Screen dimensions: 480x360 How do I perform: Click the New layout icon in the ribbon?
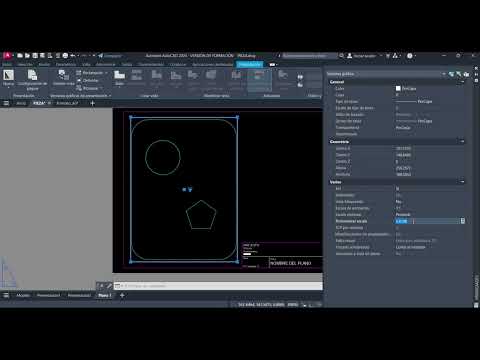coord(8,75)
